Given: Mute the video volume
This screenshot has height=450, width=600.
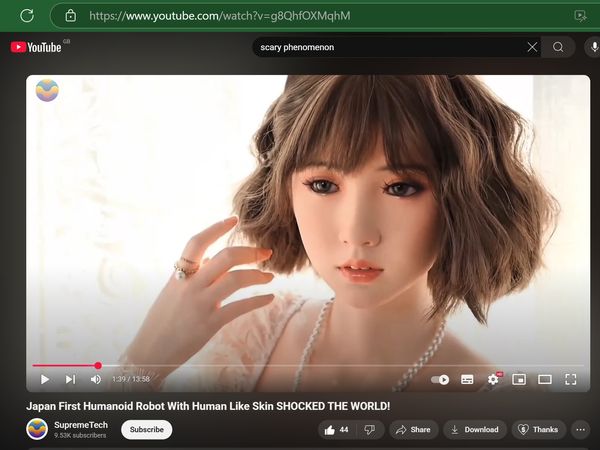Looking at the screenshot, I should tap(96, 379).
